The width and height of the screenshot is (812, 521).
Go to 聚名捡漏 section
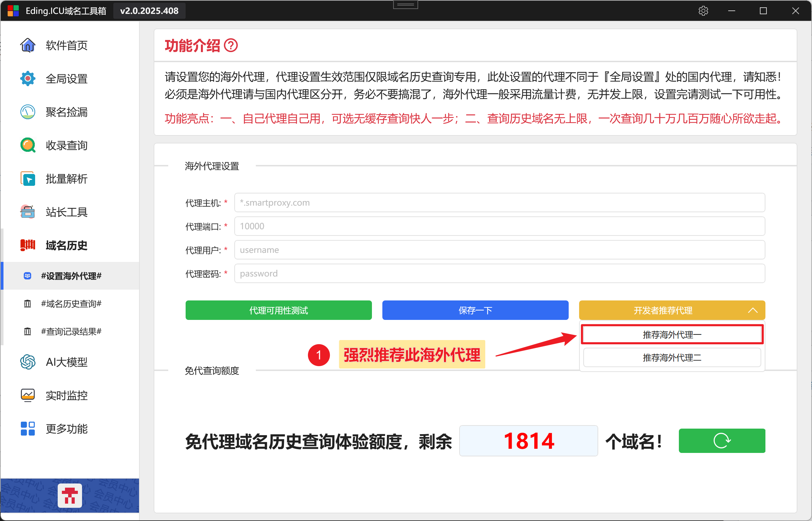70,112
